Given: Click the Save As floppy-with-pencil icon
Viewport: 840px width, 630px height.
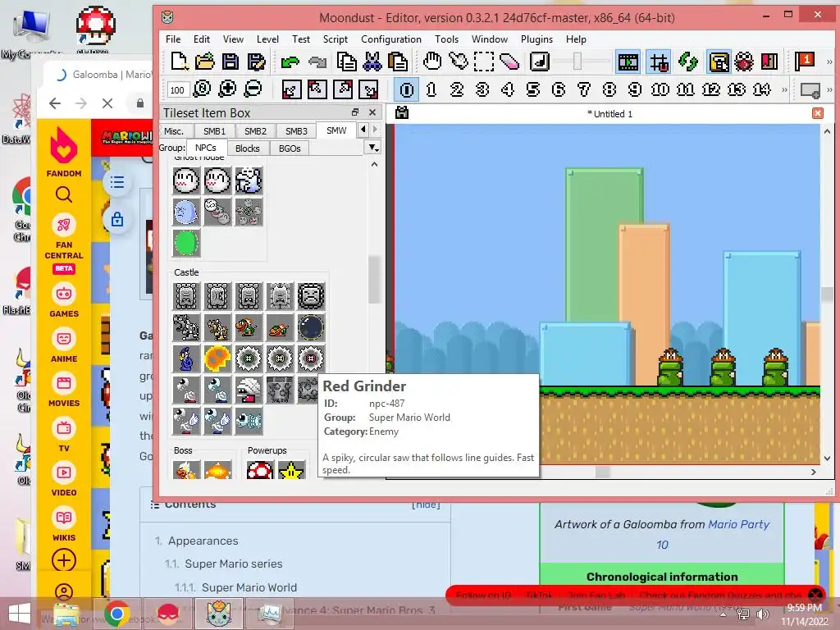Looking at the screenshot, I should click(256, 62).
